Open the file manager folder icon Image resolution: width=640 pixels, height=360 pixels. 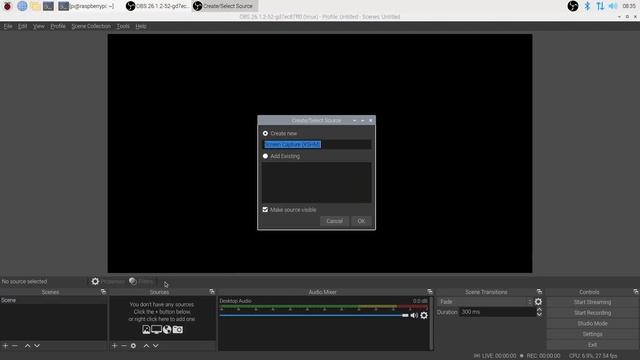click(35, 6)
